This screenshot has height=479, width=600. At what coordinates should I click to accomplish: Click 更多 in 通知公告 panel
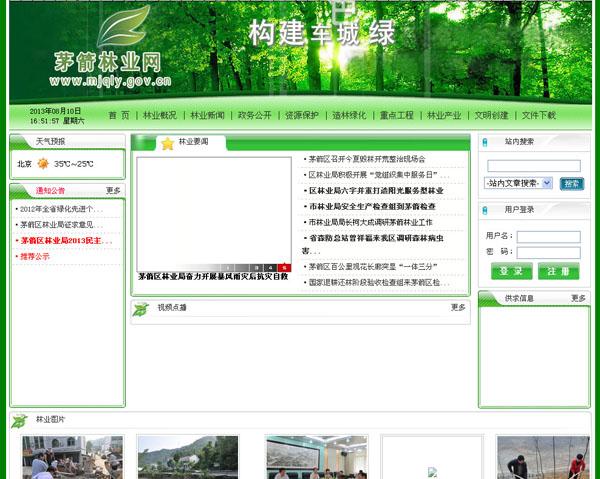pyautogui.click(x=113, y=191)
